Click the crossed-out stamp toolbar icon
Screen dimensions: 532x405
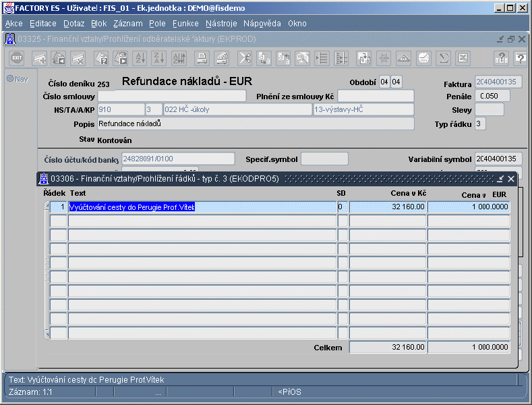point(463,58)
